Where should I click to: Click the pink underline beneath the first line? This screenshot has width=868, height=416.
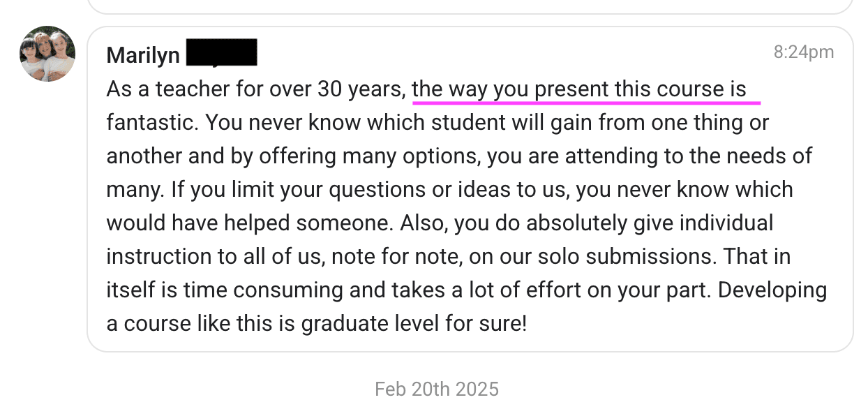point(586,102)
